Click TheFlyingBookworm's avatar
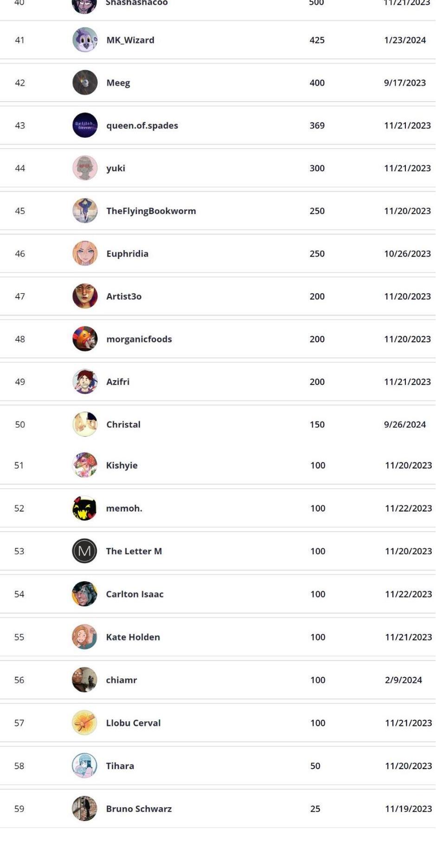This screenshot has height=868, width=436. (x=85, y=211)
